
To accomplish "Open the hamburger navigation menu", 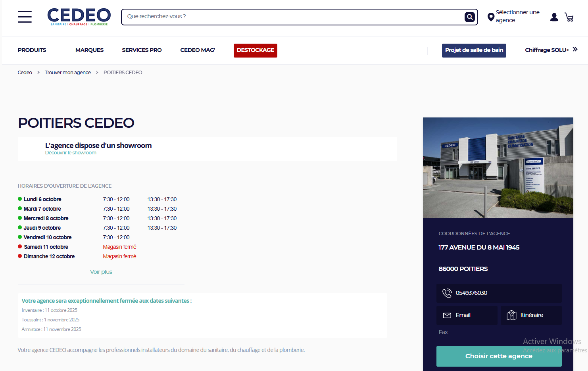I will click(25, 17).
